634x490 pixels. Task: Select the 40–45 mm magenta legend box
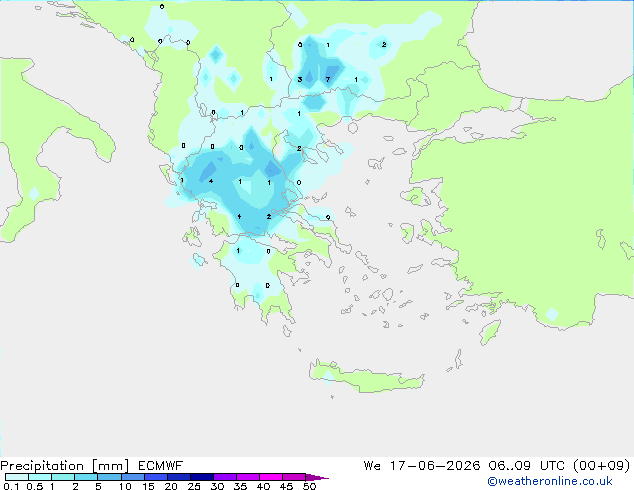coord(271,477)
